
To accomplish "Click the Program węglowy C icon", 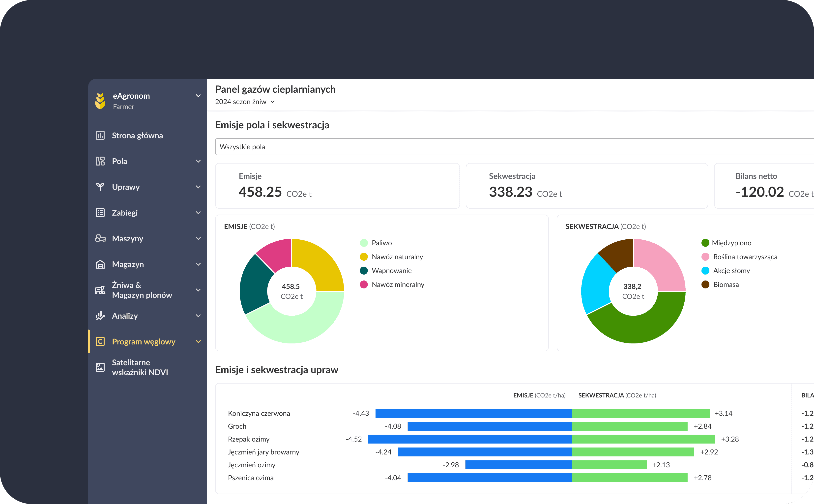I will (x=100, y=342).
